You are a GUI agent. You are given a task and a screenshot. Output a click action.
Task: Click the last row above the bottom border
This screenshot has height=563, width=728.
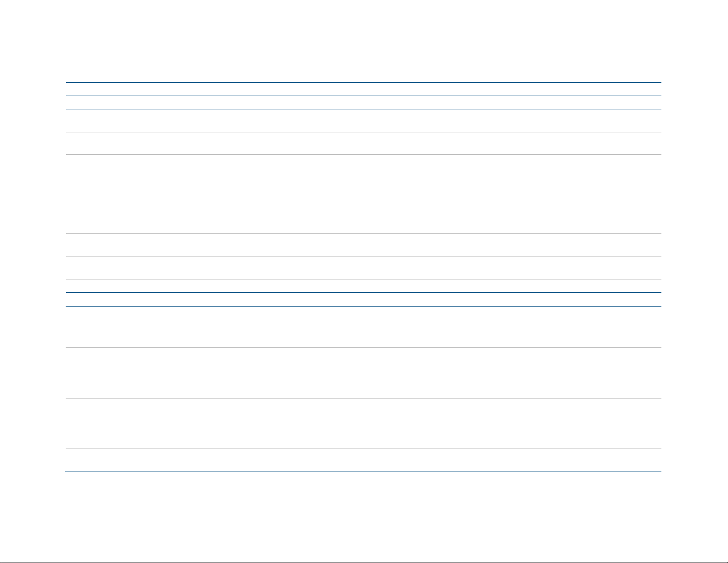coord(363,460)
